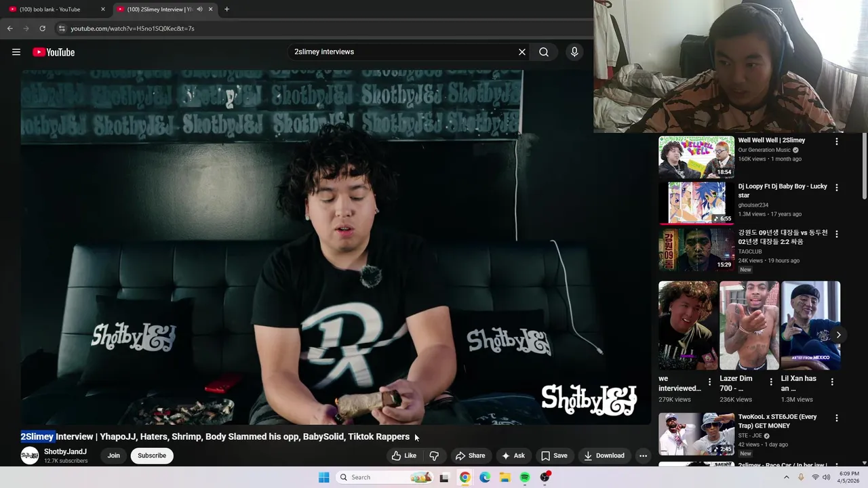The width and height of the screenshot is (868, 488).
Task: Open the 'we interviewed...' Short
Action: click(x=688, y=325)
